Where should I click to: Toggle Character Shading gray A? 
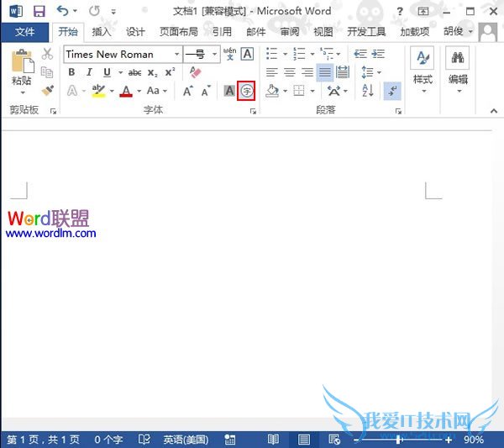(x=229, y=91)
